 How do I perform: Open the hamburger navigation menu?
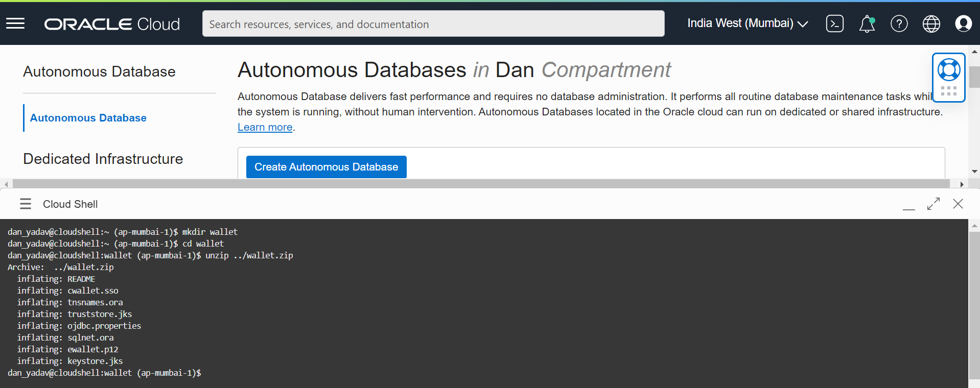click(x=15, y=23)
